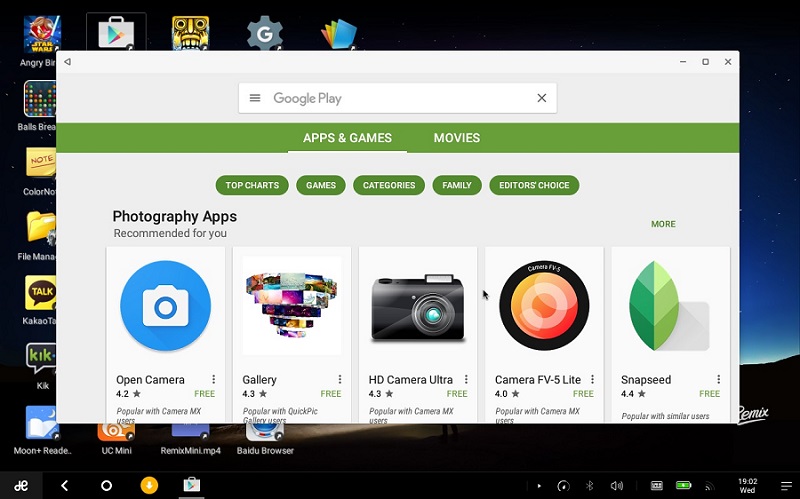Clear the Google Play search box
The height and width of the screenshot is (499, 800).
tap(542, 98)
